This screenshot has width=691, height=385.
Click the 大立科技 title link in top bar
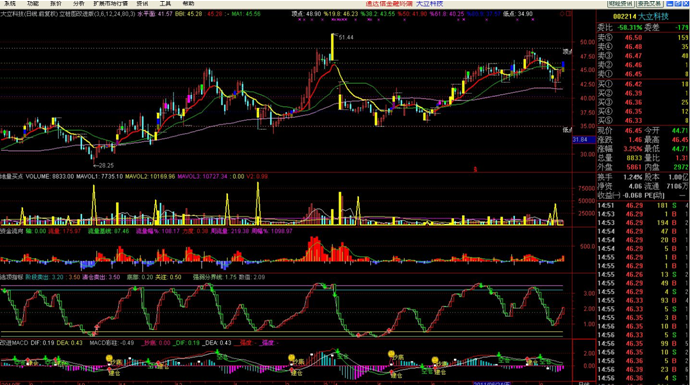430,4
